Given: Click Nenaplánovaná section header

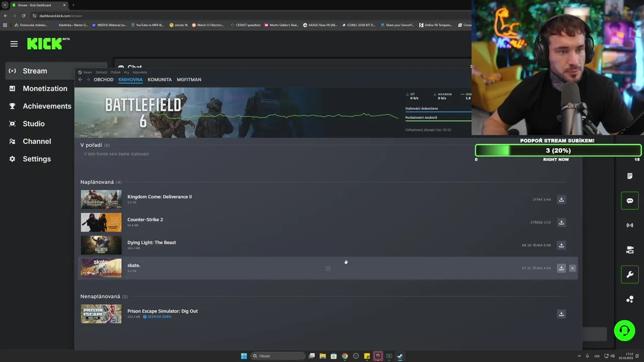Looking at the screenshot, I should click(x=104, y=297).
